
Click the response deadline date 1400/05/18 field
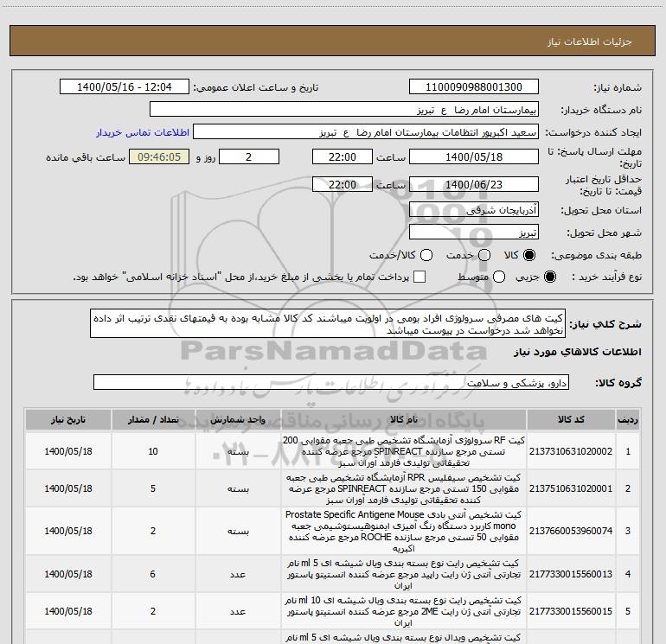[x=474, y=156]
